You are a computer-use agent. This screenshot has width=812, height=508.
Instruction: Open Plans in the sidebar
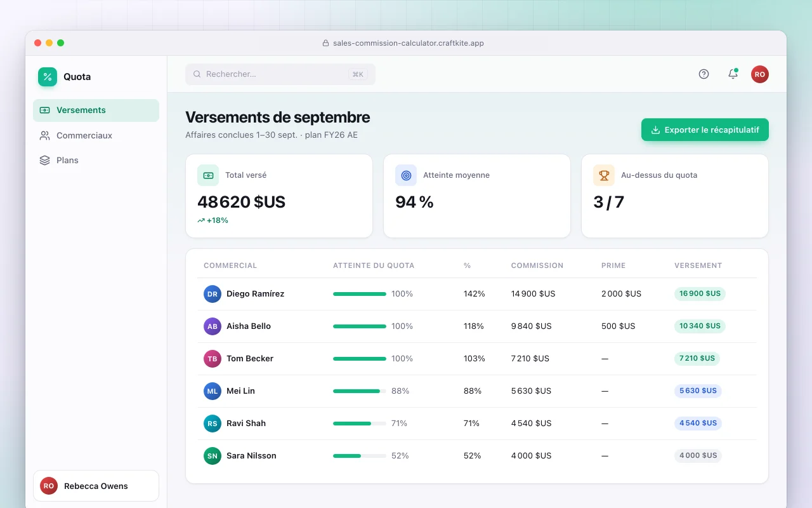click(x=96, y=160)
